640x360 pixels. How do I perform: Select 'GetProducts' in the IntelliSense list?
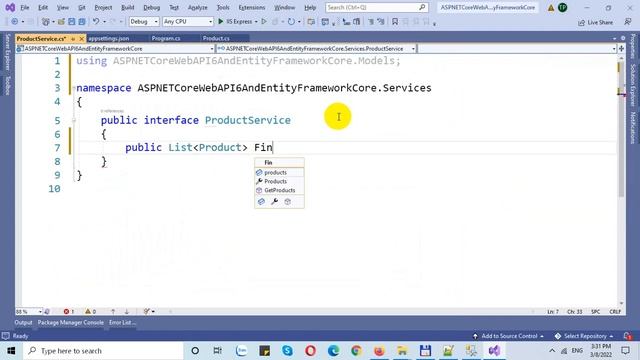[279, 190]
